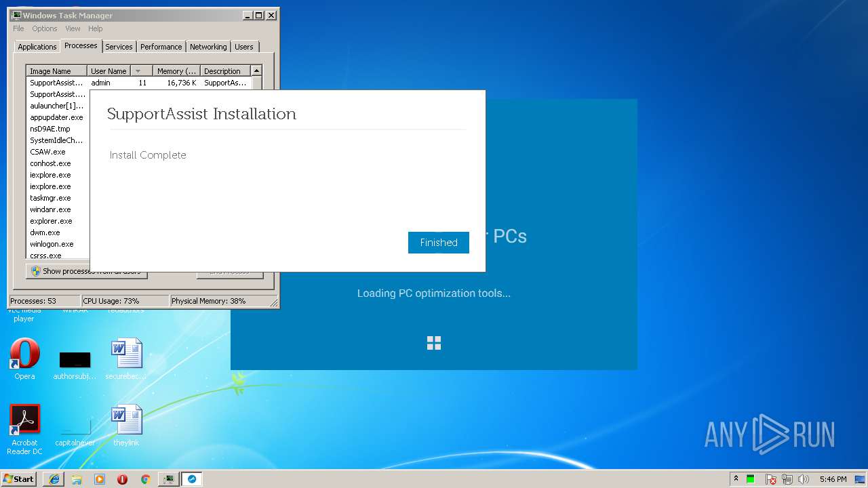868x488 pixels.
Task: Open the File menu in Task Manager
Action: (18, 28)
